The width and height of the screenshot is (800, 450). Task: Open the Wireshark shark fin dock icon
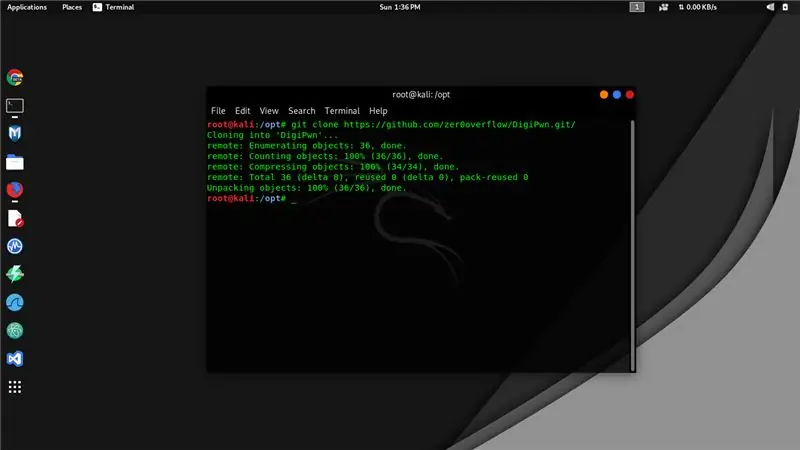(15, 303)
